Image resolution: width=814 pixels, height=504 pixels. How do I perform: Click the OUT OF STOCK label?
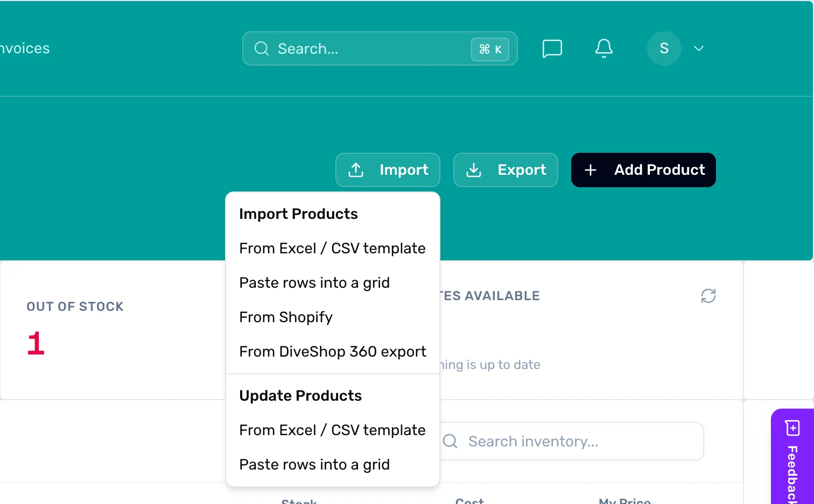click(75, 307)
